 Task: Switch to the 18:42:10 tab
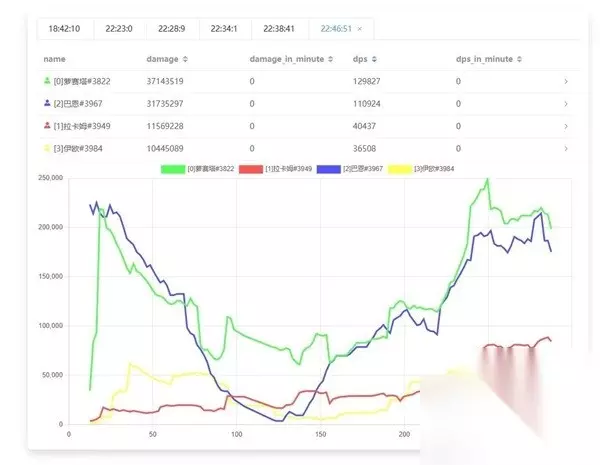click(x=64, y=29)
